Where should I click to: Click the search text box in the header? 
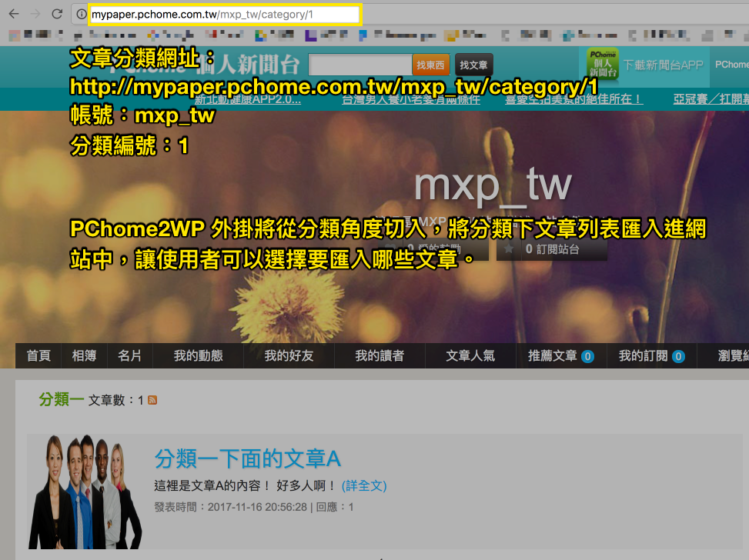[x=359, y=65]
